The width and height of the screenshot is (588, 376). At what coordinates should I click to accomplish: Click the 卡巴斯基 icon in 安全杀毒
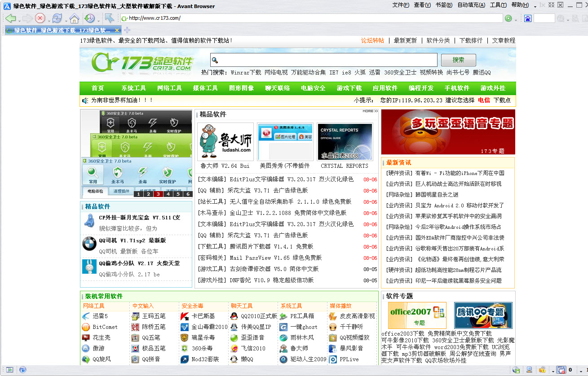point(185,316)
